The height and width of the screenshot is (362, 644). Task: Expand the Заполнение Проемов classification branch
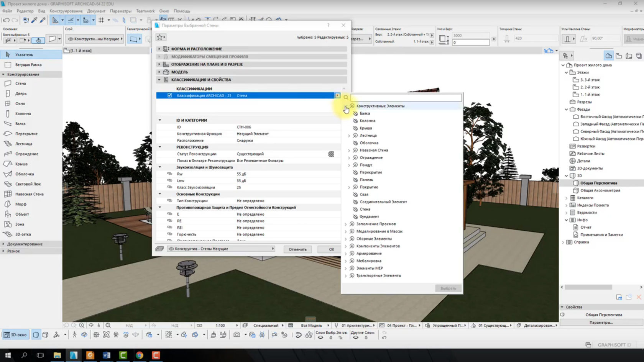point(346,224)
